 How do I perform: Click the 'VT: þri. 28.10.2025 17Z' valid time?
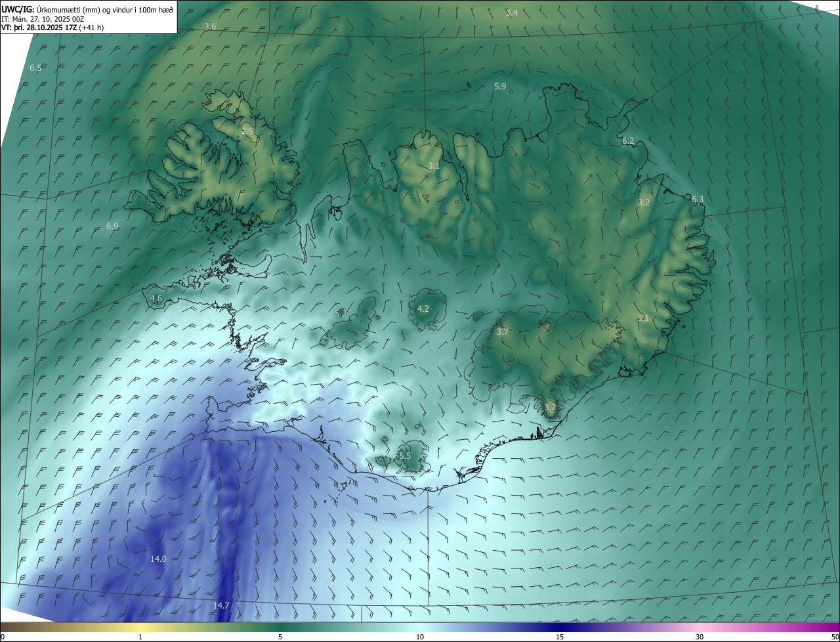39,28
